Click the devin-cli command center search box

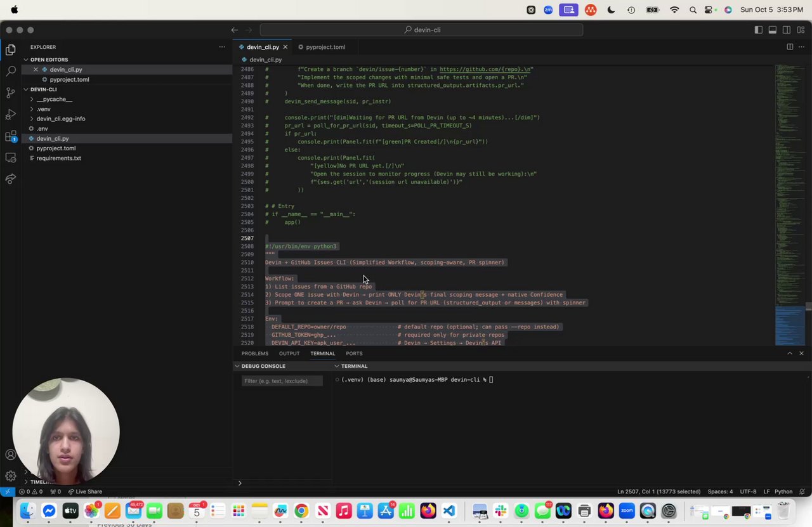pos(421,30)
